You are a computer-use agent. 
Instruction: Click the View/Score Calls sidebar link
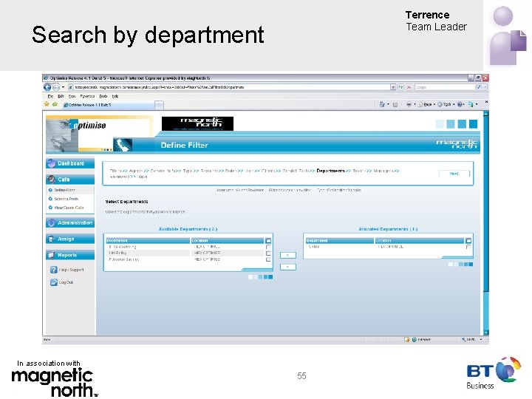(x=69, y=208)
